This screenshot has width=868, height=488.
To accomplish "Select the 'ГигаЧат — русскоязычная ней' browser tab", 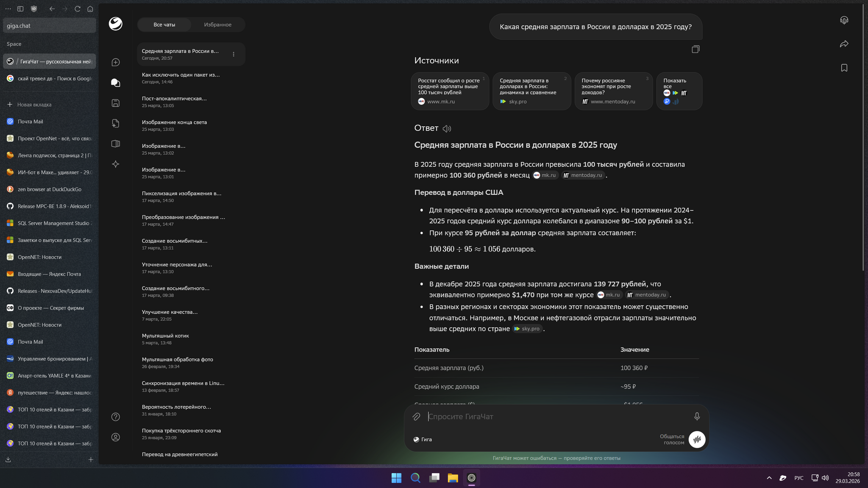I will coord(49,61).
